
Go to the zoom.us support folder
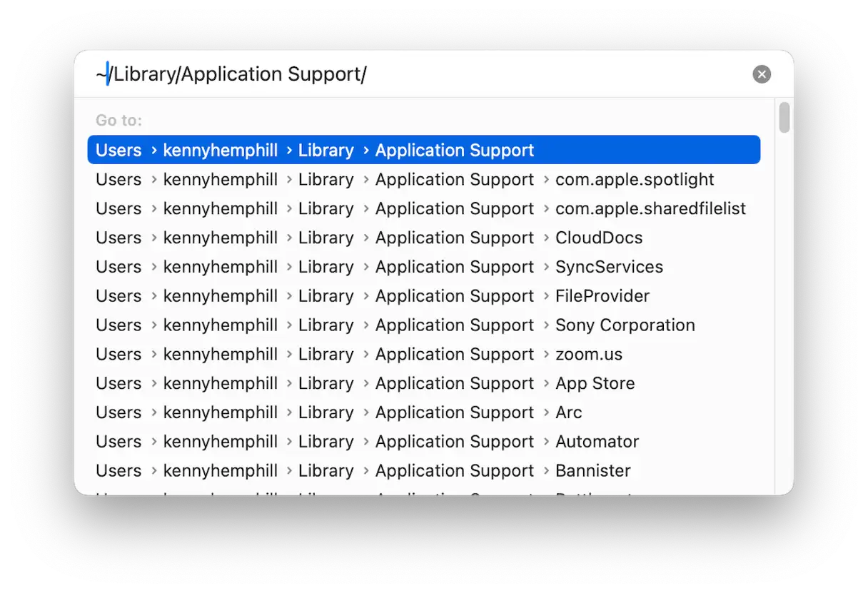click(424, 354)
